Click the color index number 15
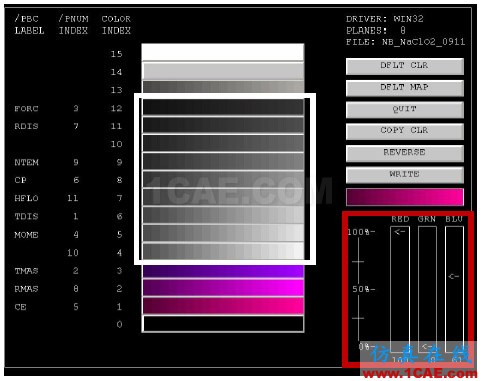This screenshot has height=381, width=482. pos(116,54)
